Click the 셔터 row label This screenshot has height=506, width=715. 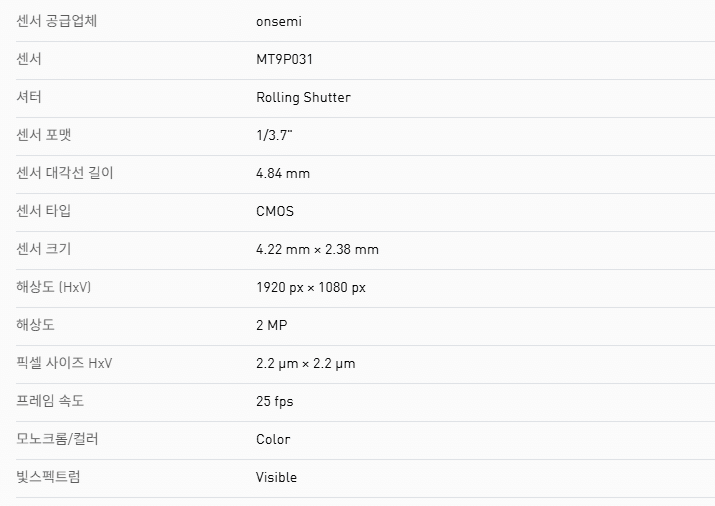29,97
